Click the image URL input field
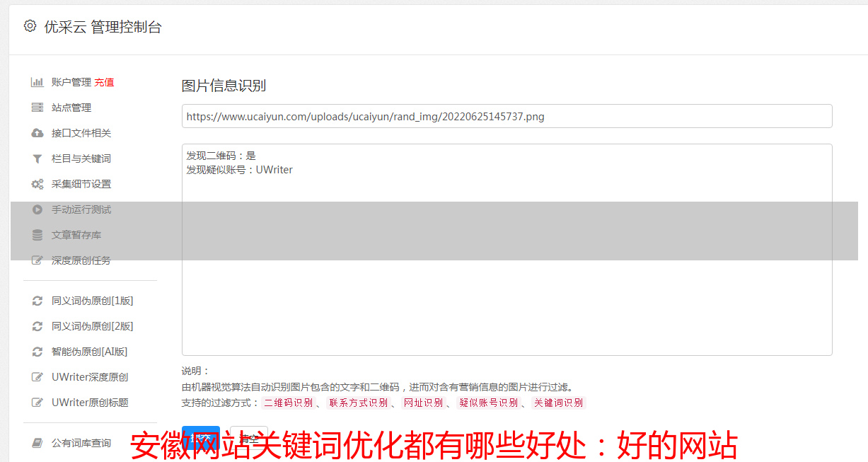This screenshot has width=868, height=462. point(507,116)
